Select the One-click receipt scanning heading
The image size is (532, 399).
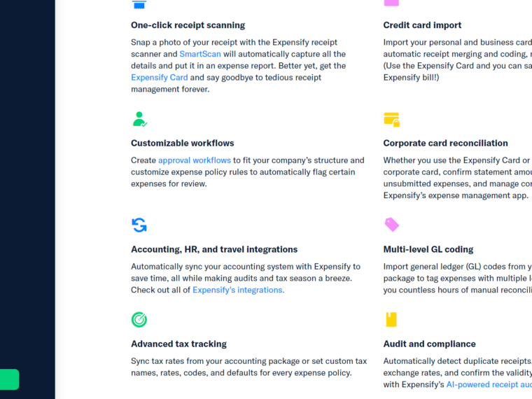[188, 25]
